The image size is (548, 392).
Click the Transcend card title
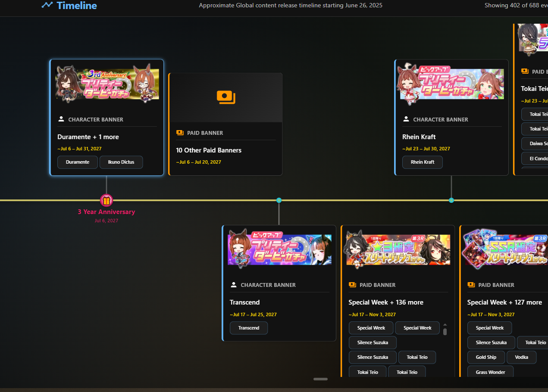coord(244,302)
